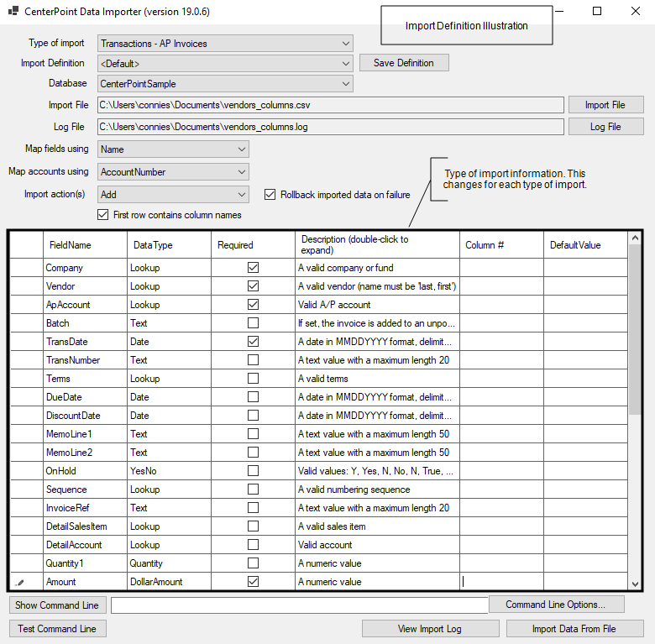Click the Column # cell for Amount

click(501, 581)
